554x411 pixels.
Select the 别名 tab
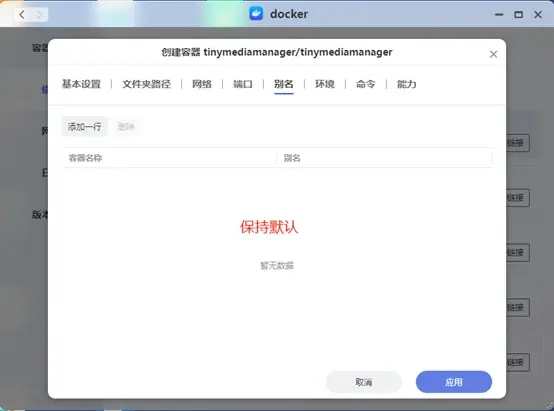coord(284,84)
